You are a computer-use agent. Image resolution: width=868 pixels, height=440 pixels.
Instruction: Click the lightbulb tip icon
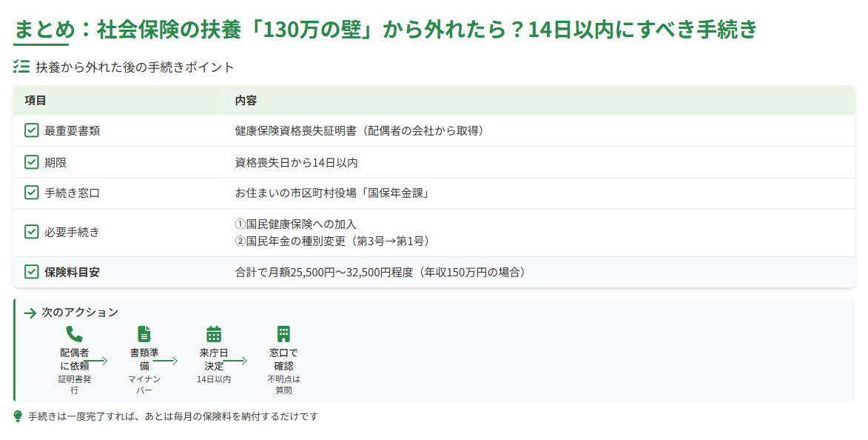point(18,416)
